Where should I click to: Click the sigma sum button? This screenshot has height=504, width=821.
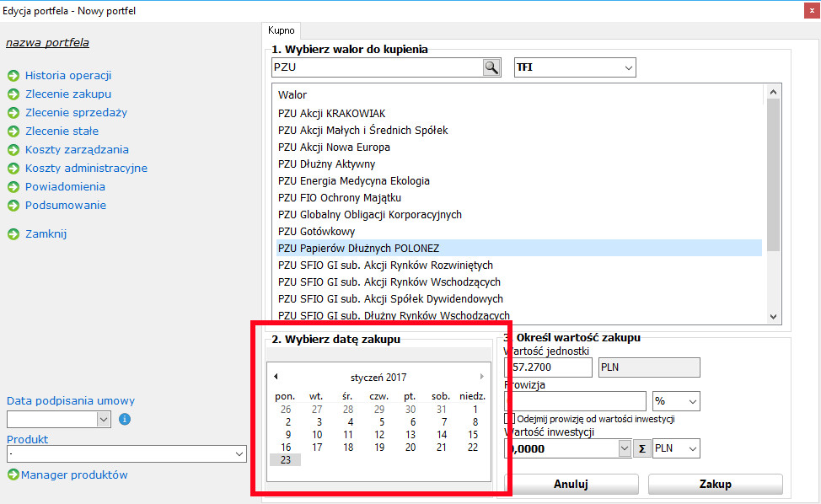[x=642, y=449]
